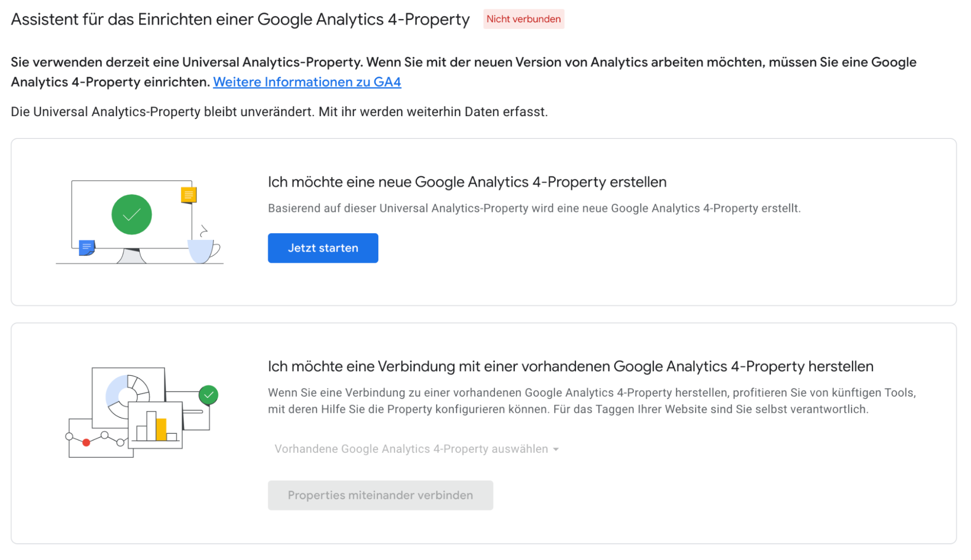Screen dimensions: 971x560
Task: Click the bar chart illustration
Action: pyautogui.click(x=155, y=425)
